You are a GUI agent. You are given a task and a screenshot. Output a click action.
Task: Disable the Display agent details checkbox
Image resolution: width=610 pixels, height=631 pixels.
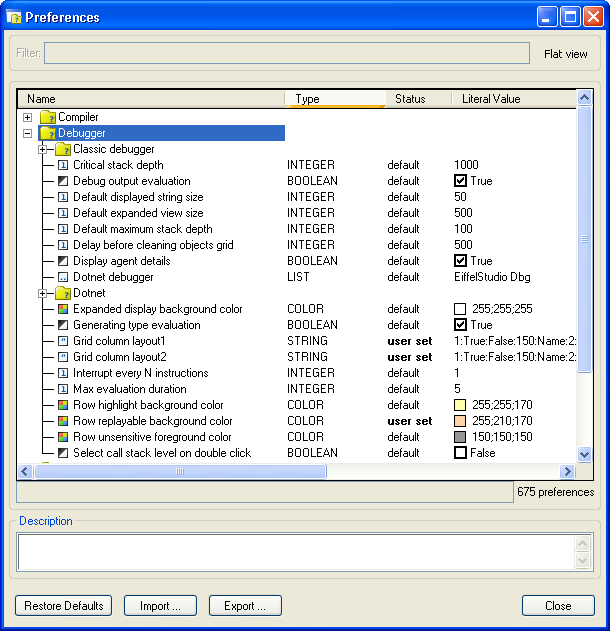coord(461,261)
